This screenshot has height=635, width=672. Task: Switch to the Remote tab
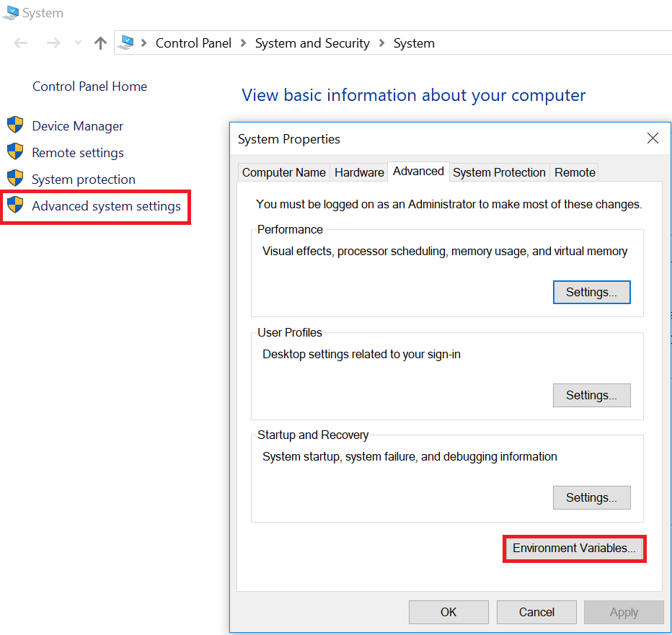click(x=575, y=172)
